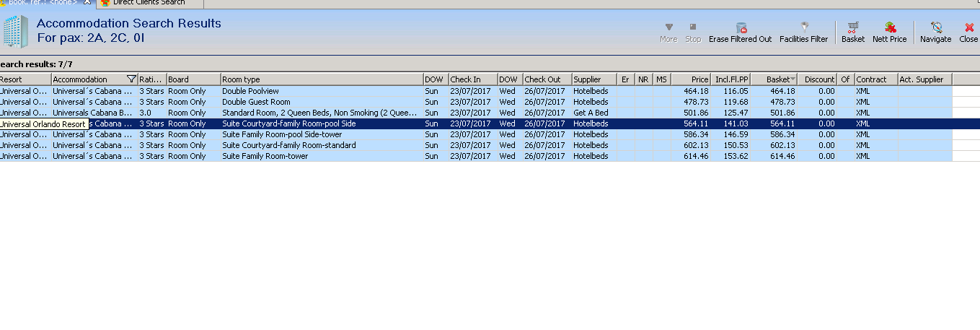Click the 141.03 Incl.Fl.PP value
The image size is (980, 330).
point(736,123)
